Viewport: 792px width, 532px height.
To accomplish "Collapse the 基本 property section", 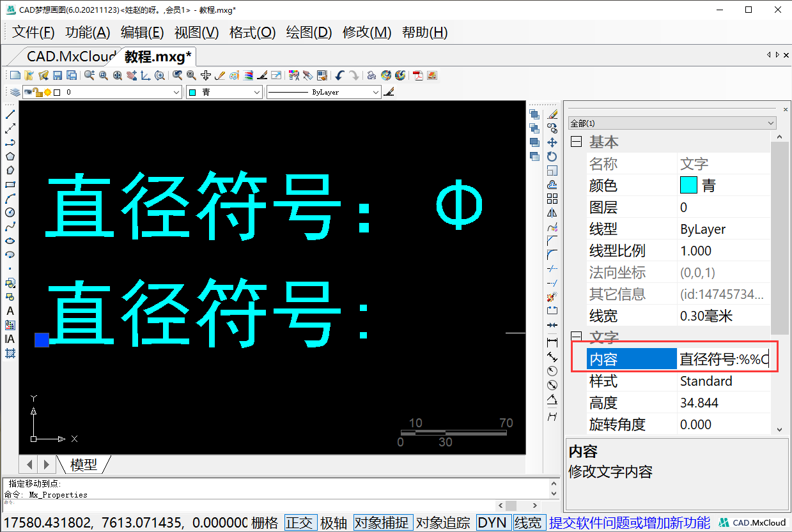I will click(577, 142).
